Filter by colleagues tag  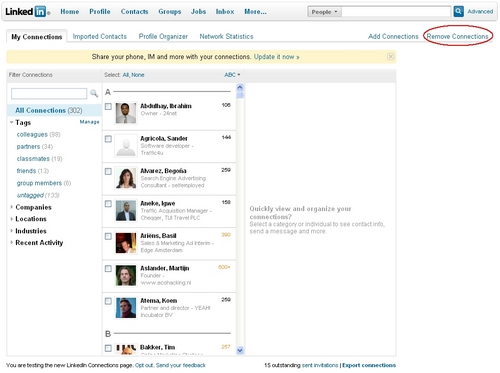32,134
